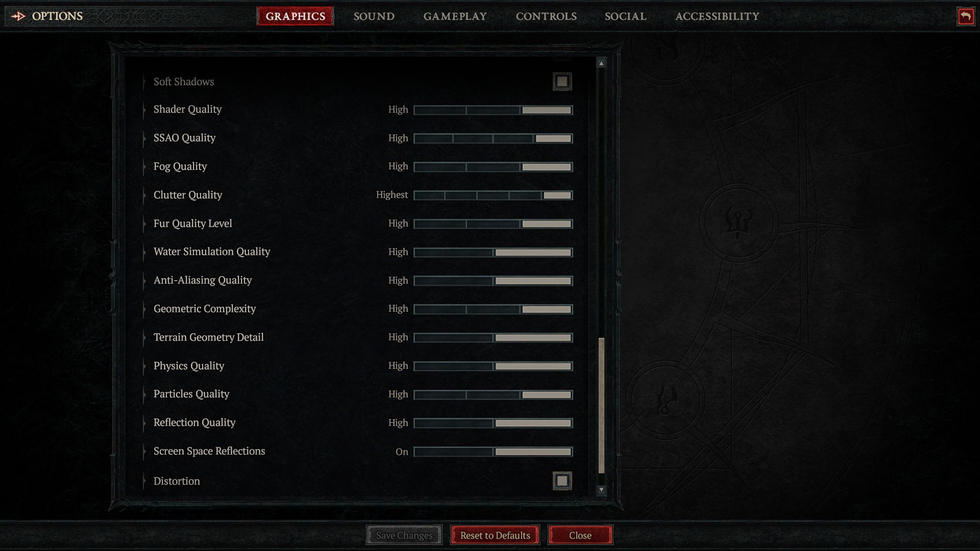Expand the Terrain Geometry Detail options
This screenshot has width=980, height=551.
(143, 337)
